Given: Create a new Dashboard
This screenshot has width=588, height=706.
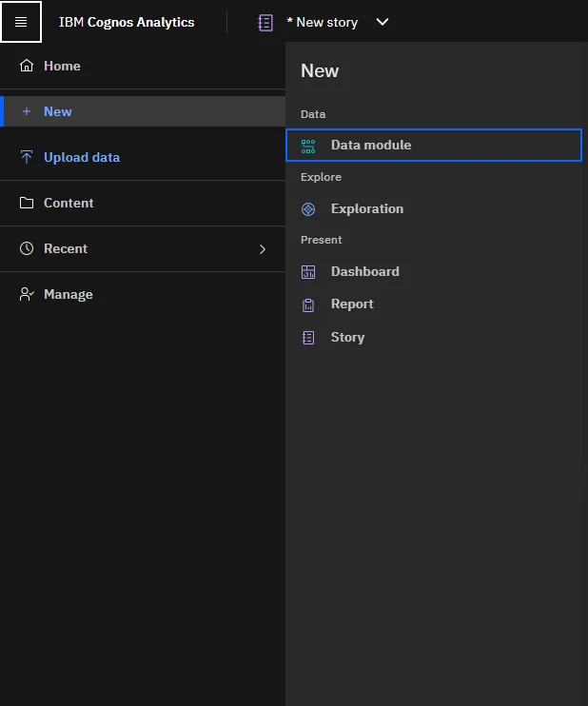Looking at the screenshot, I should coord(434,271).
